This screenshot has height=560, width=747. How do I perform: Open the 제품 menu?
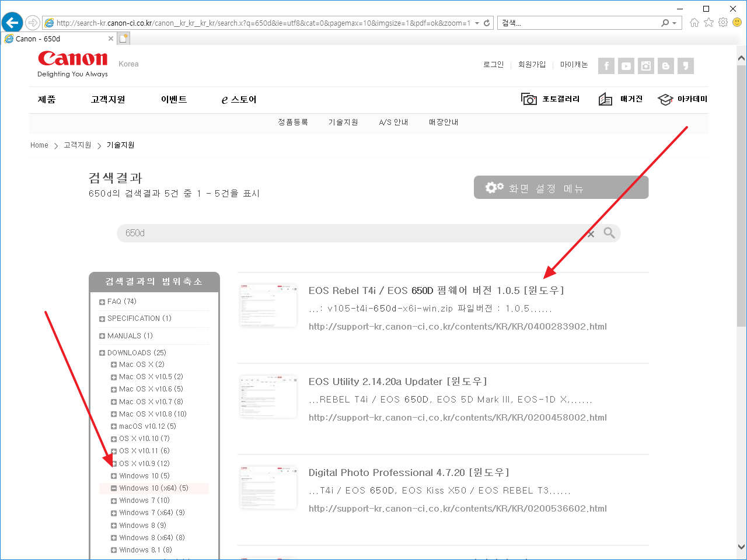pos(47,99)
